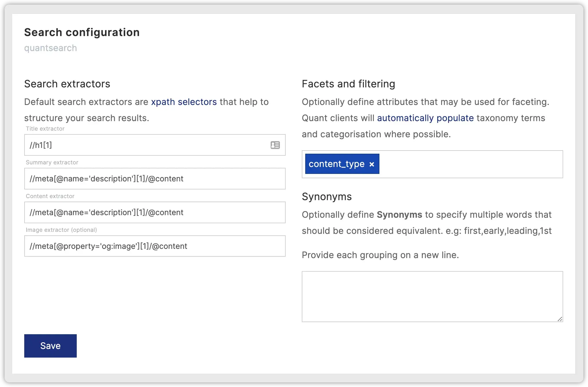Click the contact card icon in Title extractor

point(275,145)
